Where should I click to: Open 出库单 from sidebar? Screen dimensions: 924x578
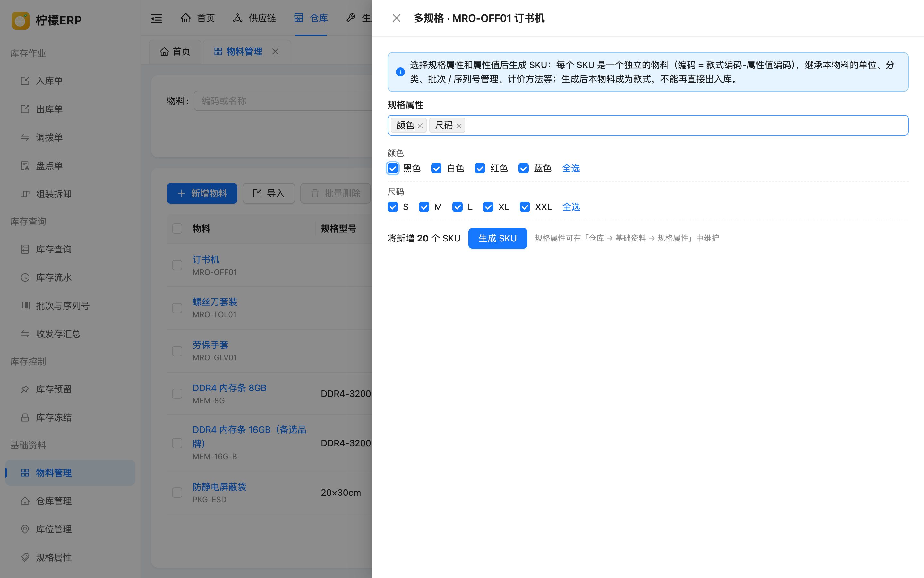70,109
